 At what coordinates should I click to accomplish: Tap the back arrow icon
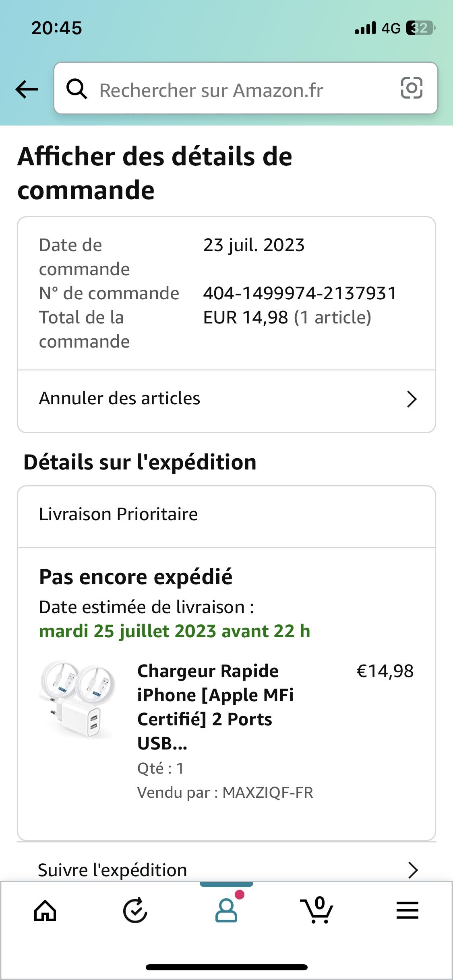click(27, 89)
